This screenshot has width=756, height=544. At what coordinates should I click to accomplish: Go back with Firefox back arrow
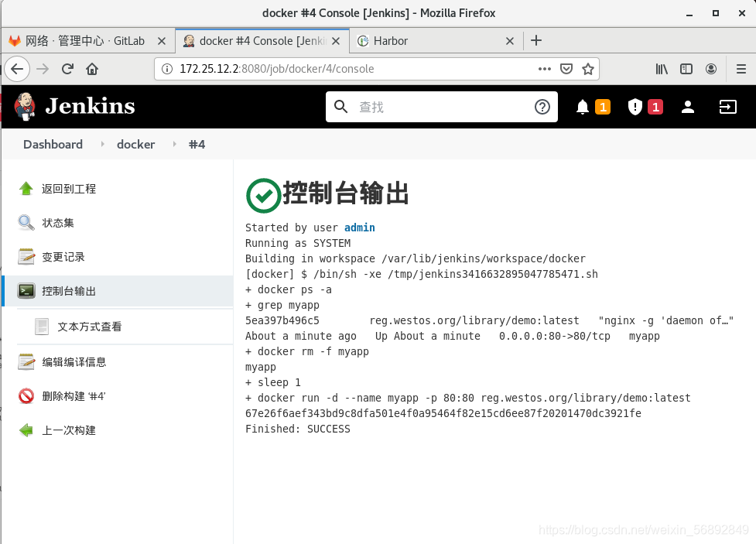click(x=17, y=69)
